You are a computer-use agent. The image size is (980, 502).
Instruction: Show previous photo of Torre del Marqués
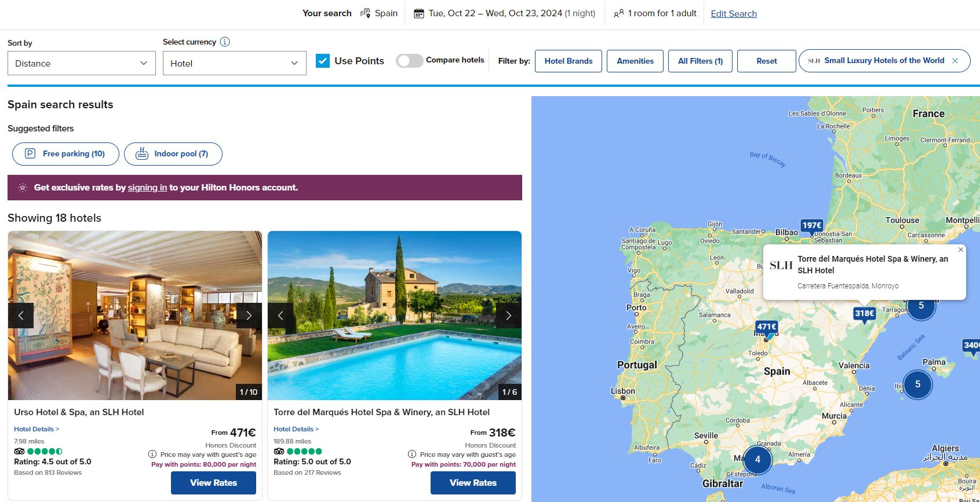280,316
